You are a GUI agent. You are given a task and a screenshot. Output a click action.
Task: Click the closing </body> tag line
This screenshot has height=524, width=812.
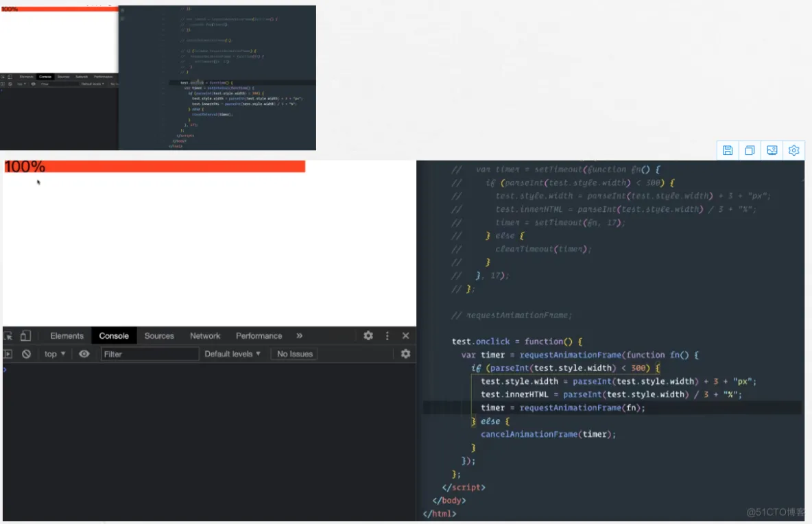[449, 501]
